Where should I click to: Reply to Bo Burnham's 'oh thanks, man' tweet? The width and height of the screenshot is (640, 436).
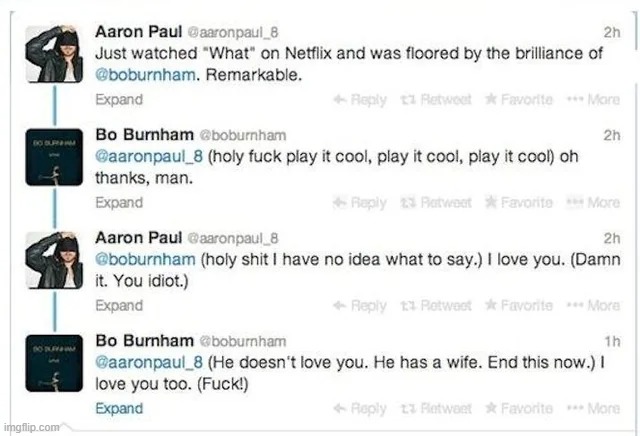[x=359, y=203]
